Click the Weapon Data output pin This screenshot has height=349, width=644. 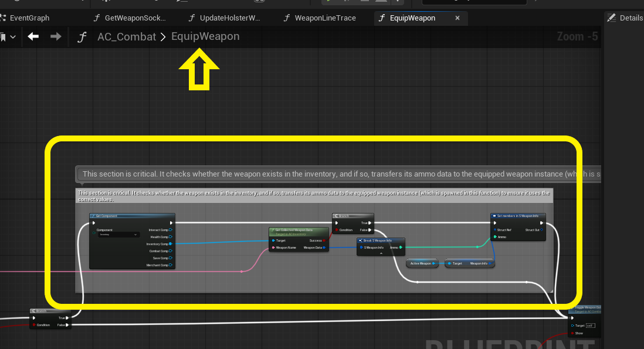324,248
